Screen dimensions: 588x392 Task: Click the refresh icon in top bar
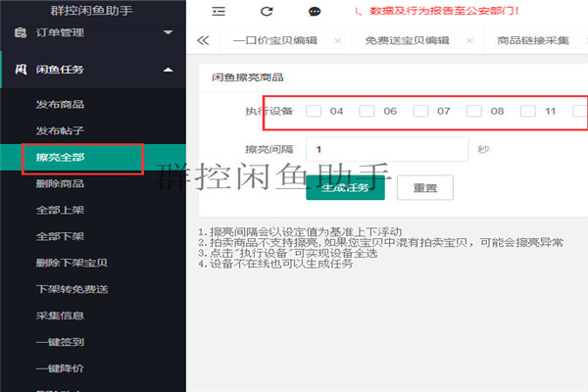tap(267, 11)
